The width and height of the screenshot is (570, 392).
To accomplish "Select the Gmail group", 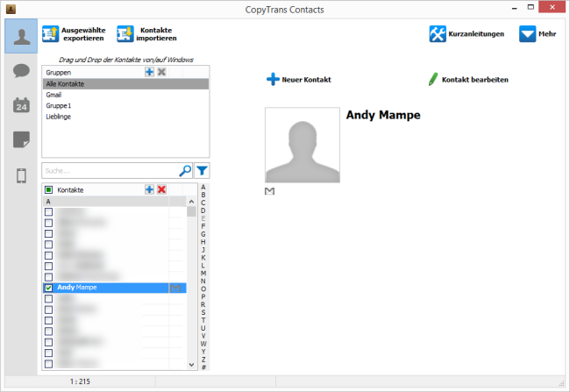I will pos(125,95).
